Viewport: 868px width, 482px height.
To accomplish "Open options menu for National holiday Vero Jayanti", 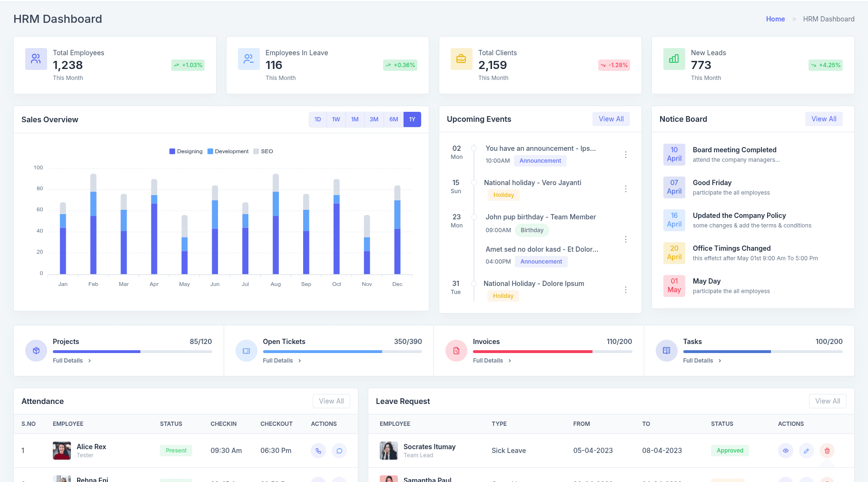I will point(625,189).
